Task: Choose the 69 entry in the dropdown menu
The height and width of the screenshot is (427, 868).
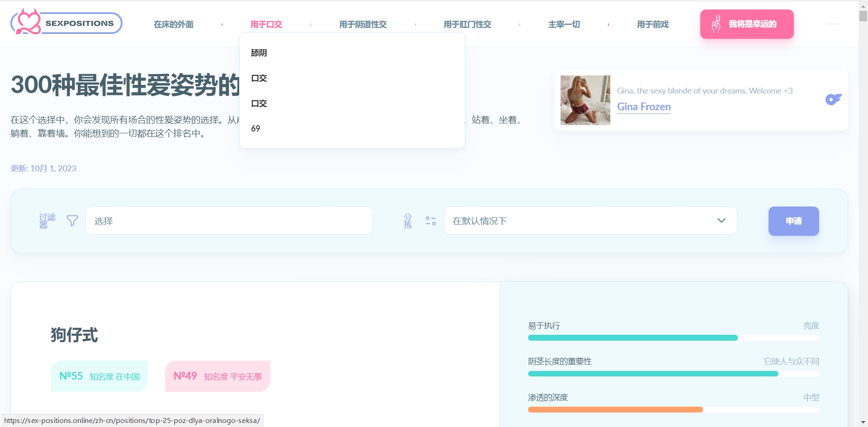Action: coord(256,129)
